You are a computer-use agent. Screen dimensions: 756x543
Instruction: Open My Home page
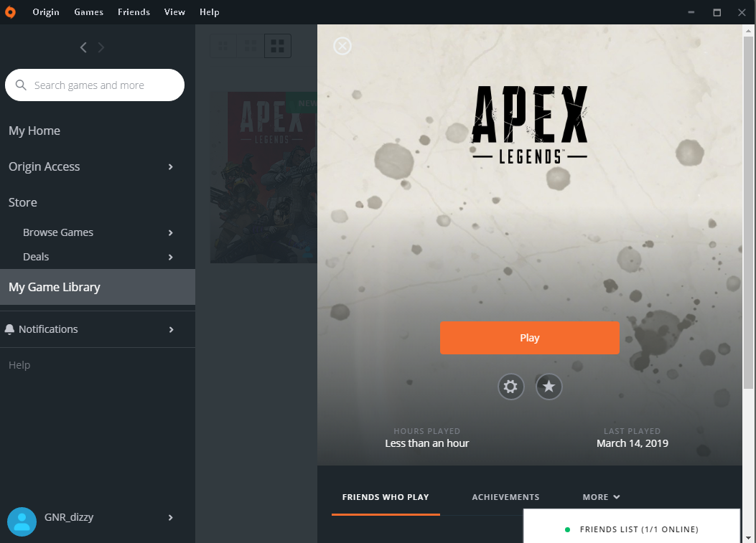click(x=34, y=131)
